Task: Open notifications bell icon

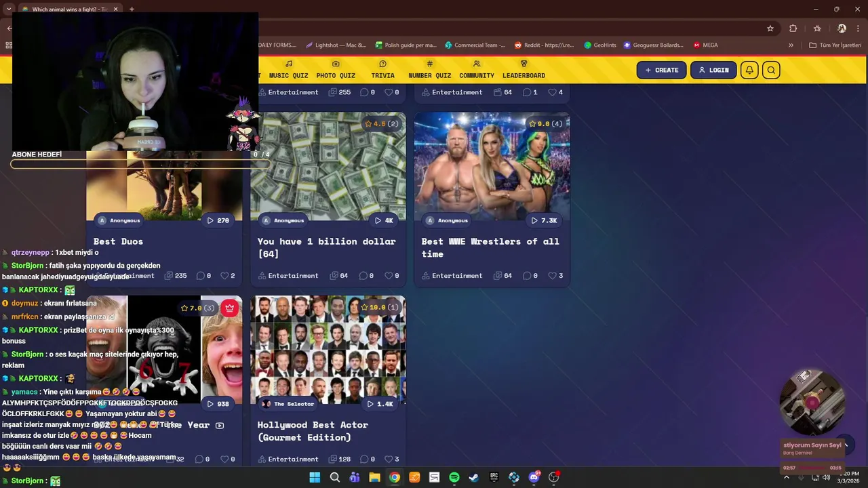Action: click(x=749, y=70)
